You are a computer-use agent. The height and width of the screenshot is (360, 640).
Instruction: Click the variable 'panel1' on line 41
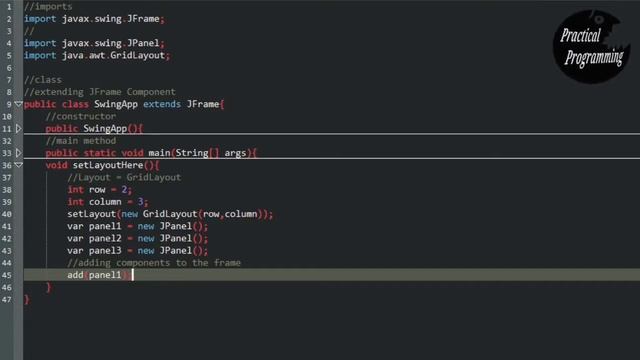(x=105, y=227)
